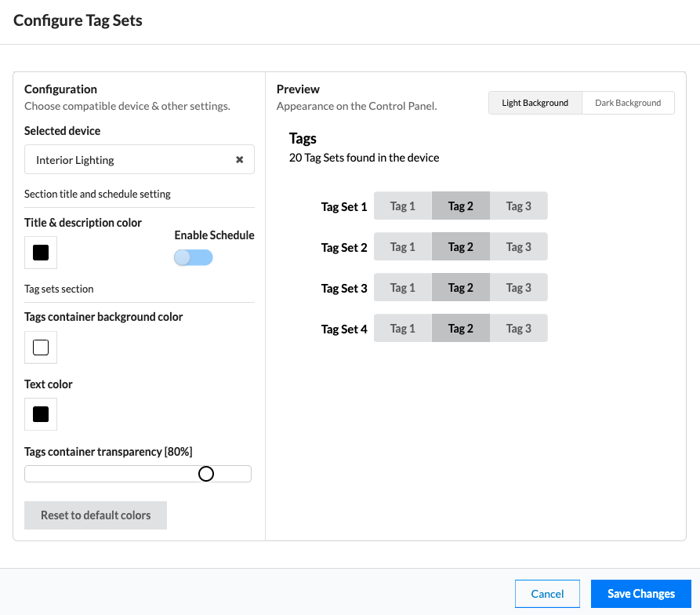Open the Selected device dropdown field

pyautogui.click(x=140, y=159)
